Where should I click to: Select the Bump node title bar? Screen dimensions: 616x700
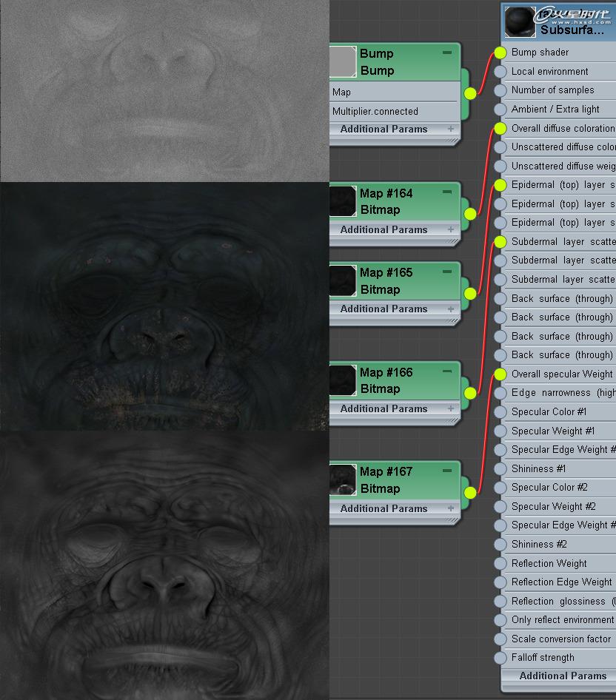tap(395, 61)
